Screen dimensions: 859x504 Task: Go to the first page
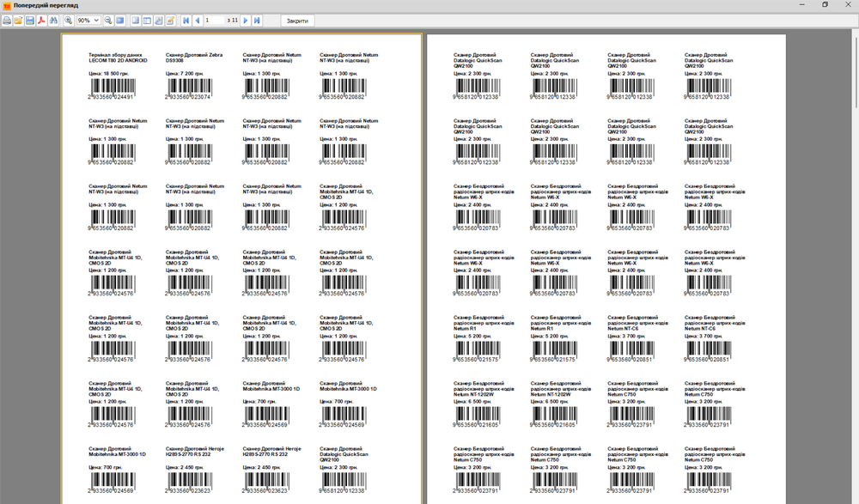(186, 20)
